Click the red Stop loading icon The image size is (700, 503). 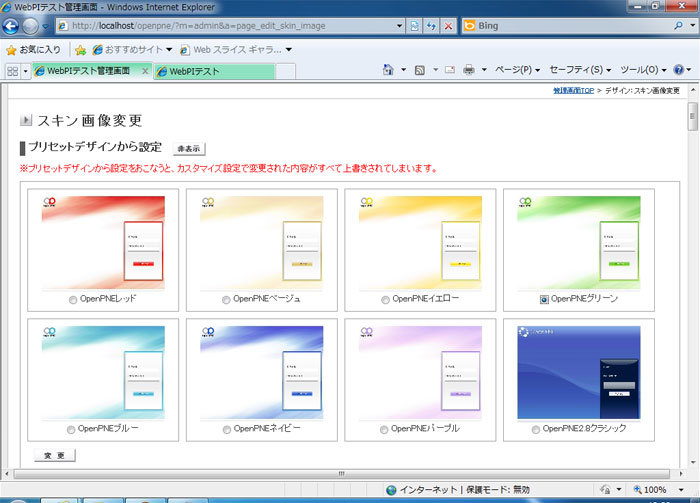[x=448, y=26]
